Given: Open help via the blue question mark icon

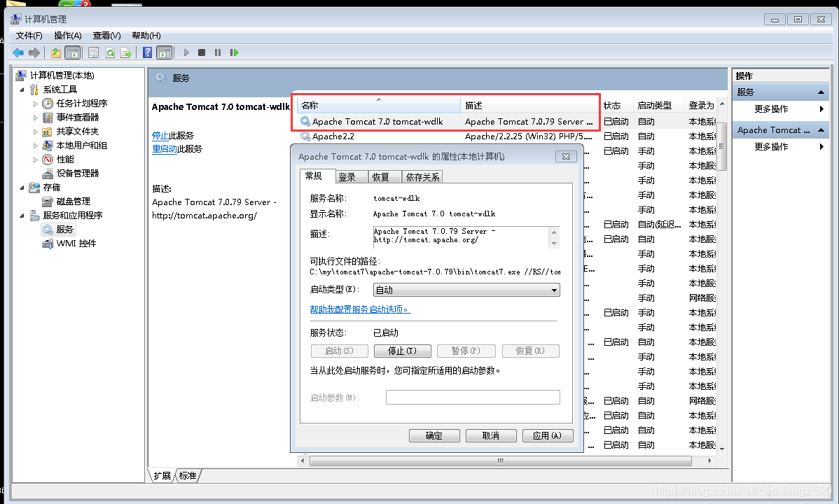Looking at the screenshot, I should 148,52.
